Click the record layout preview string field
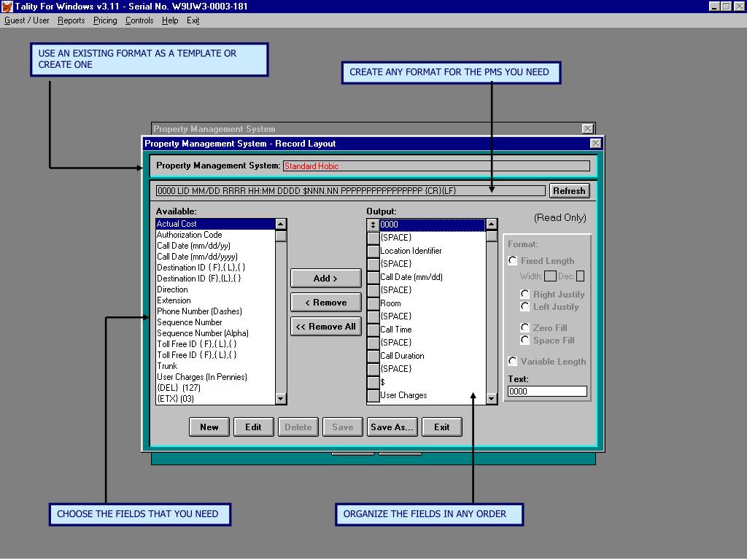Image resolution: width=747 pixels, height=560 pixels. 351,191
